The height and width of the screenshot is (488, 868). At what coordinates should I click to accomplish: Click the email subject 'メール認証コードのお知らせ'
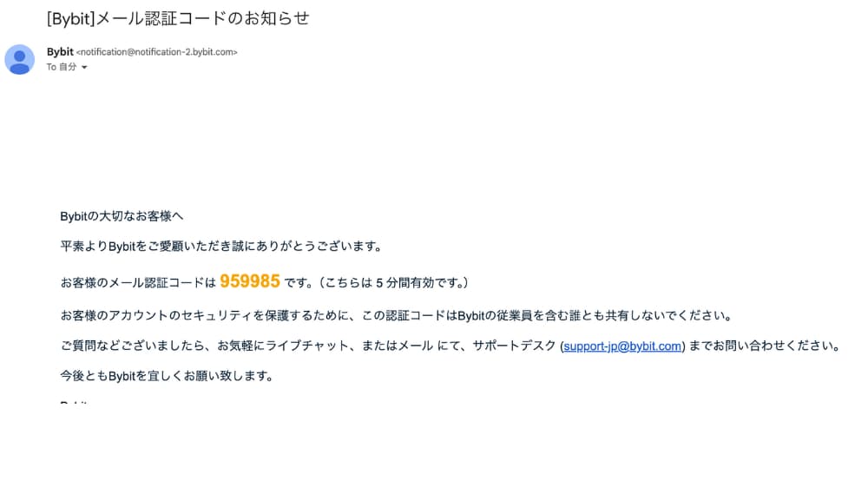click(x=202, y=18)
